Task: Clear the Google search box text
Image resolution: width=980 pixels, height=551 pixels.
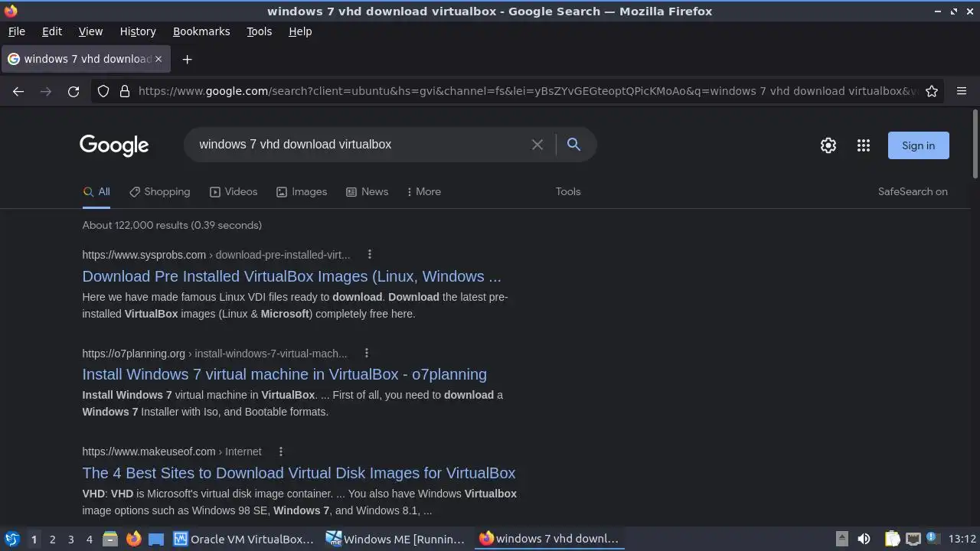Action: click(537, 145)
